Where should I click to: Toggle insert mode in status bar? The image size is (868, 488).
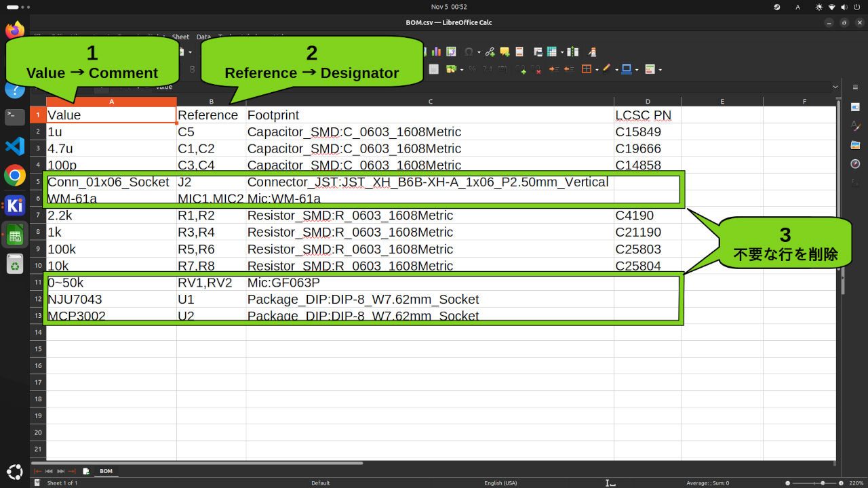(610, 483)
